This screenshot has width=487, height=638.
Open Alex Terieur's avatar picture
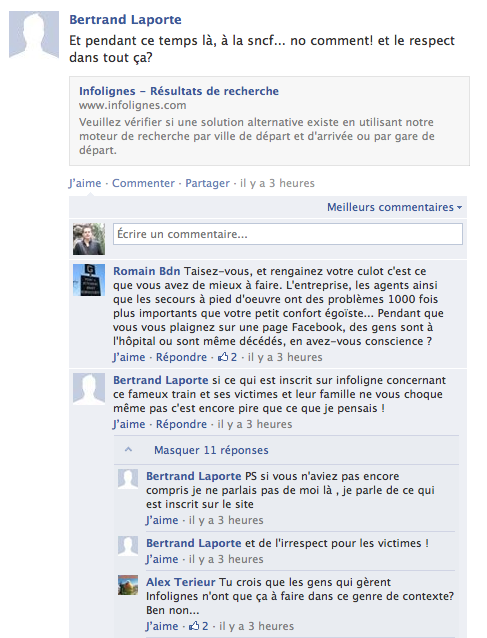[x=128, y=585]
